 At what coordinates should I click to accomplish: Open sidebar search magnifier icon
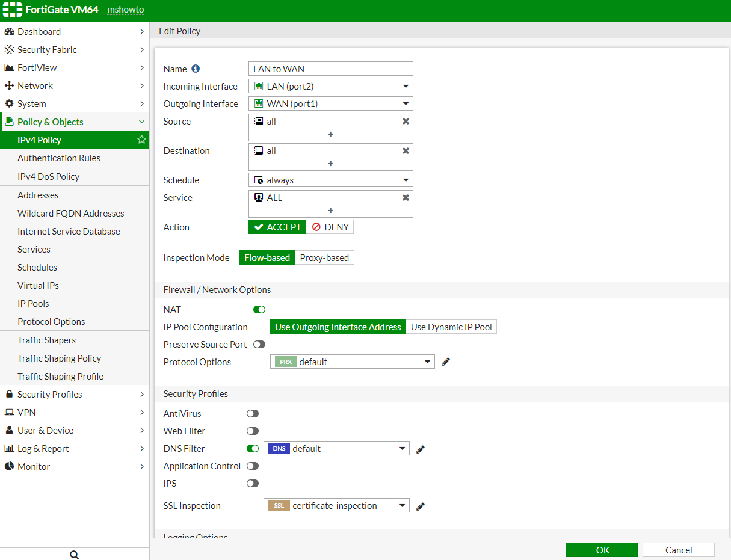(74, 555)
